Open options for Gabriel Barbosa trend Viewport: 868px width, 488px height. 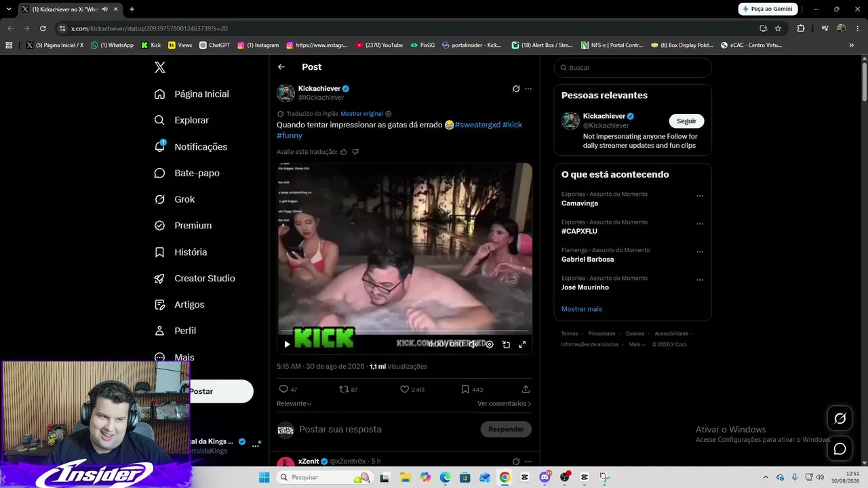point(700,251)
